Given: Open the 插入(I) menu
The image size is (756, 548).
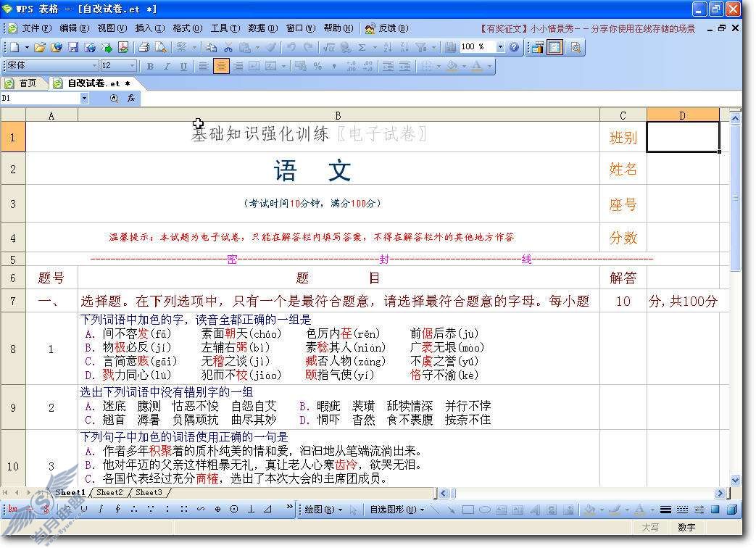Looking at the screenshot, I should 149,28.
